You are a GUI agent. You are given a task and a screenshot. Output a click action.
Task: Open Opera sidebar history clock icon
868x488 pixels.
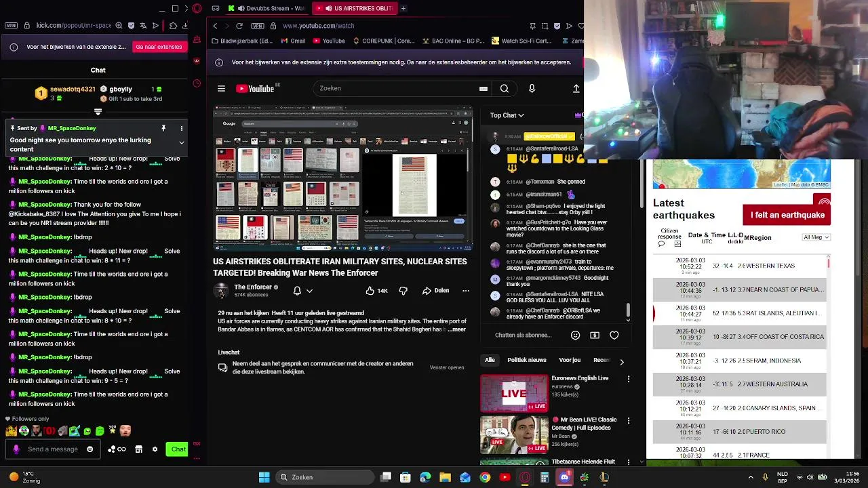(197, 85)
